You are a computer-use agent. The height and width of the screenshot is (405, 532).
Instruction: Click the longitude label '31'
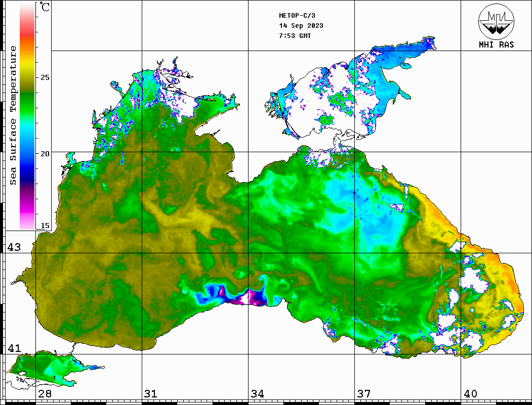(x=151, y=393)
